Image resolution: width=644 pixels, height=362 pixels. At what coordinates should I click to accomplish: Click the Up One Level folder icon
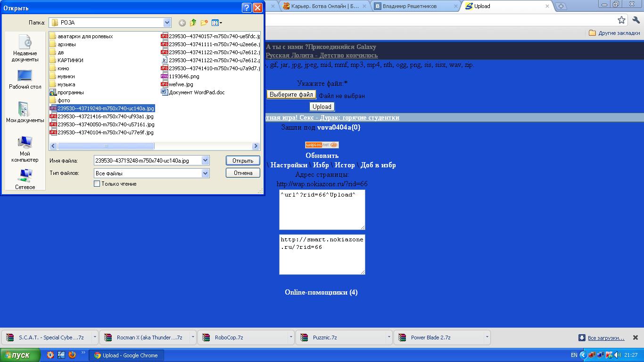pyautogui.click(x=193, y=23)
